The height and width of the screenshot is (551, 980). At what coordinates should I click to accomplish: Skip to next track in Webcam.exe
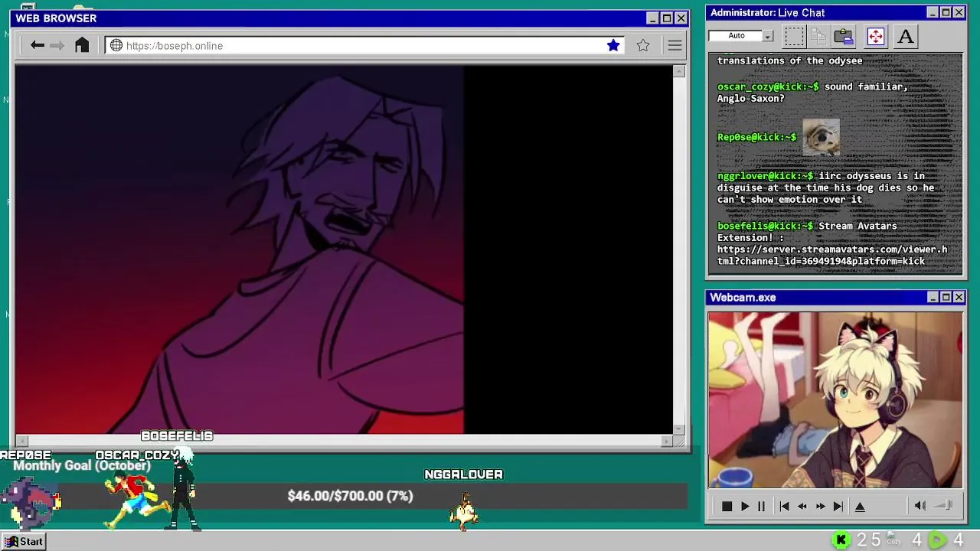click(838, 506)
